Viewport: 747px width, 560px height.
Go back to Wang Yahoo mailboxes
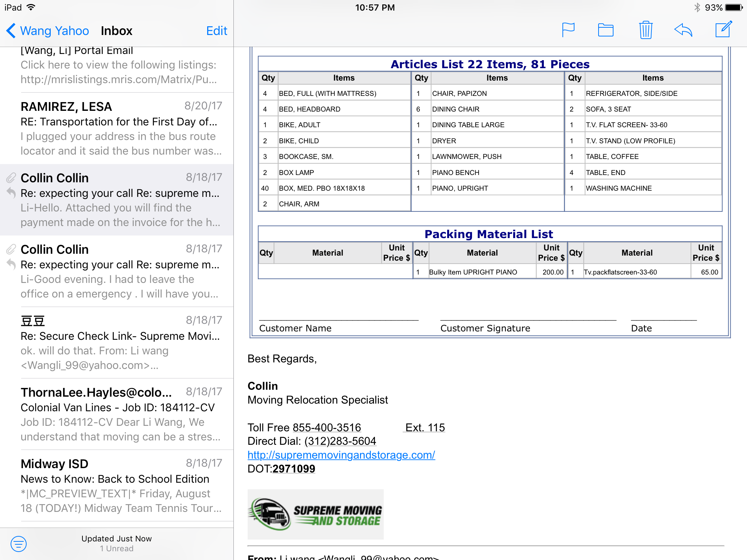pyautogui.click(x=47, y=31)
